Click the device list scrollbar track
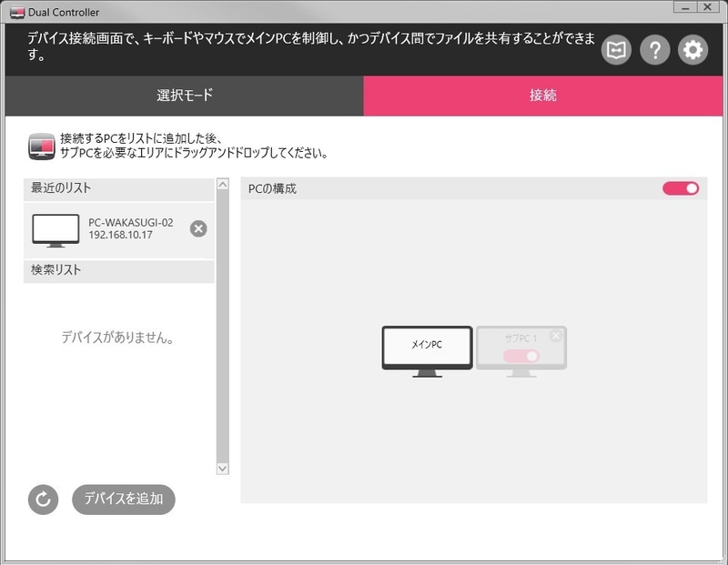Viewport: 728px width, 565px height. (x=223, y=327)
